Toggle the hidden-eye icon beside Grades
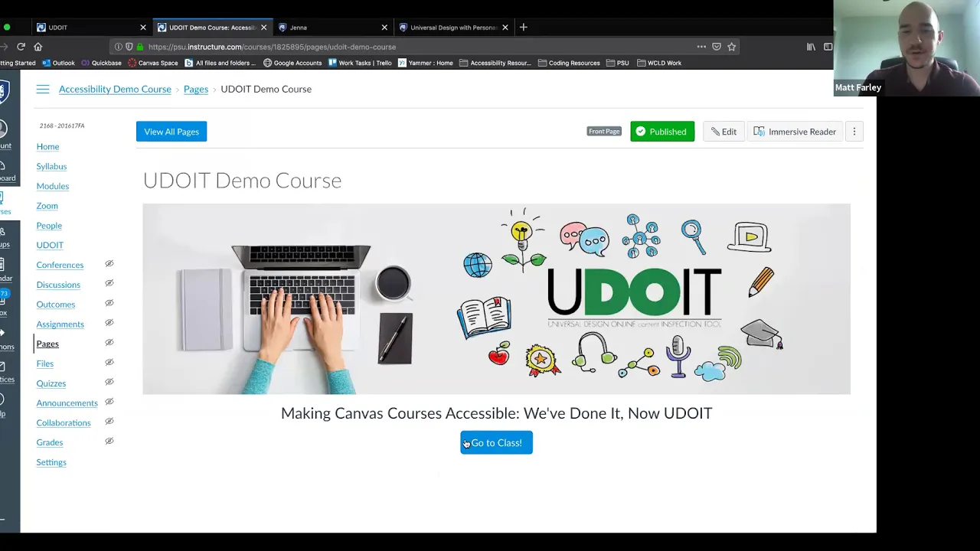Screen dimensions: 980x551 [109, 442]
